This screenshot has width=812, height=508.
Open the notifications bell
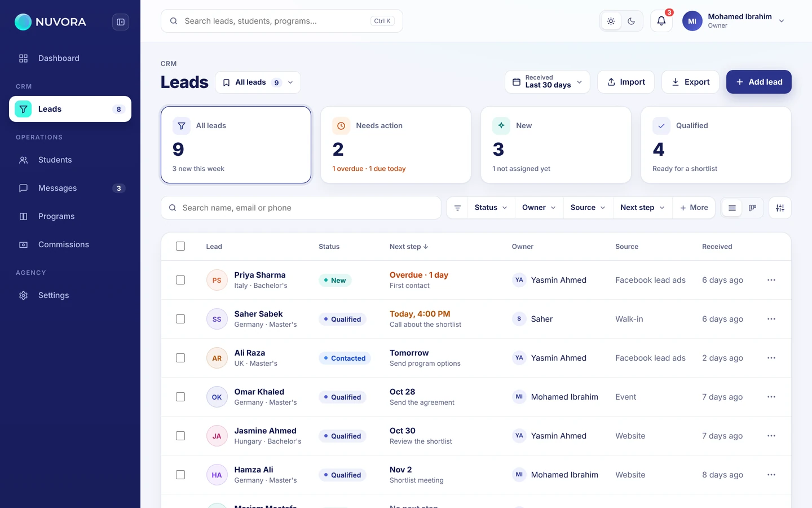pyautogui.click(x=661, y=21)
